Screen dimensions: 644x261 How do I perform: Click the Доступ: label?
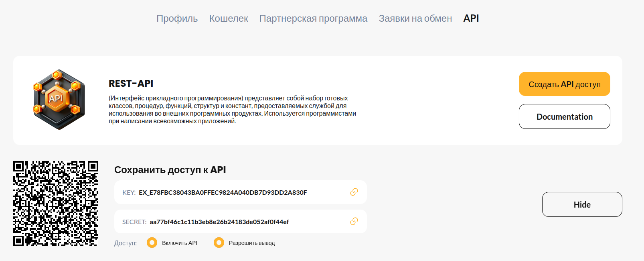(126, 243)
